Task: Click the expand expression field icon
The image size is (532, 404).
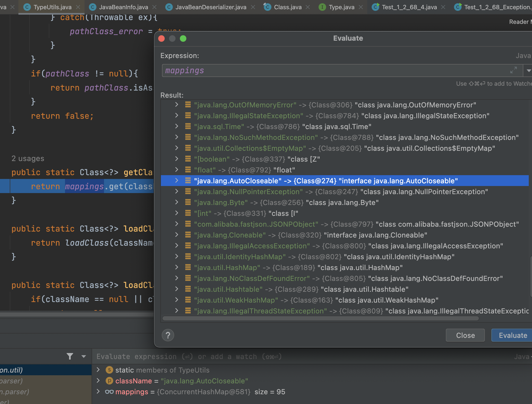Action: click(x=513, y=70)
